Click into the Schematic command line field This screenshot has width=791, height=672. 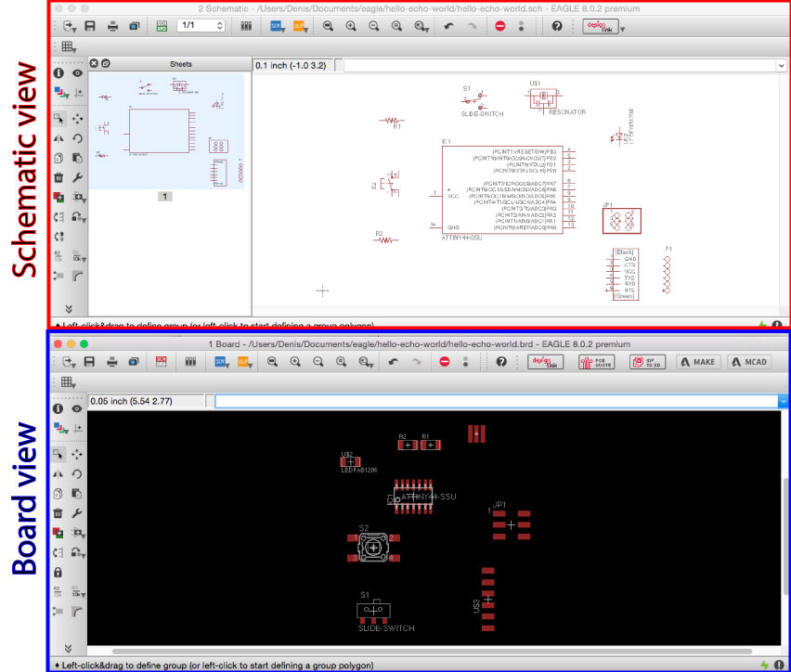560,66
